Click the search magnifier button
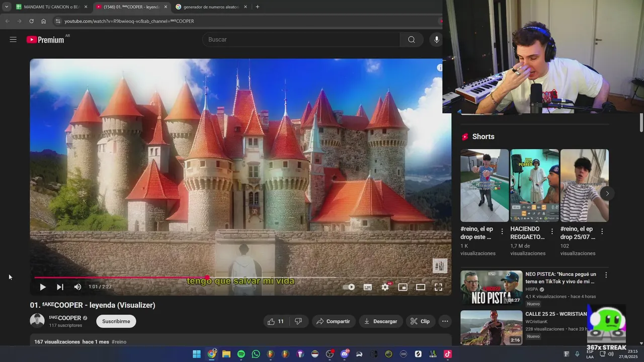This screenshot has width=644, height=362. pyautogui.click(x=412, y=40)
